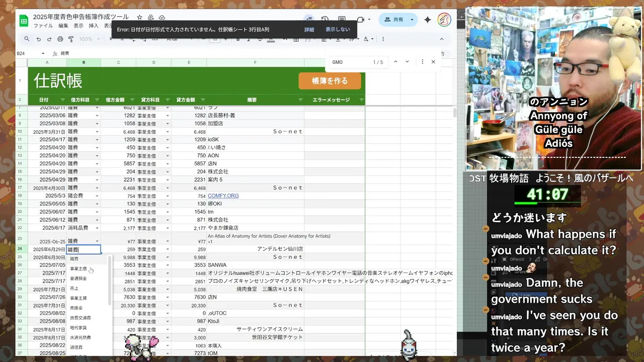Star the 2025年度青色申告帳簿作成ツール document
The height and width of the screenshot is (362, 644).
click(139, 17)
